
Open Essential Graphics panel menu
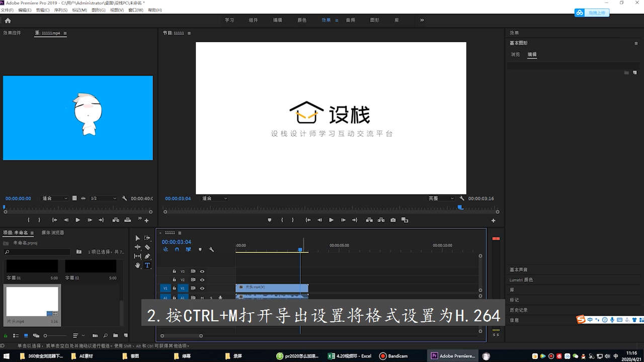tap(636, 43)
